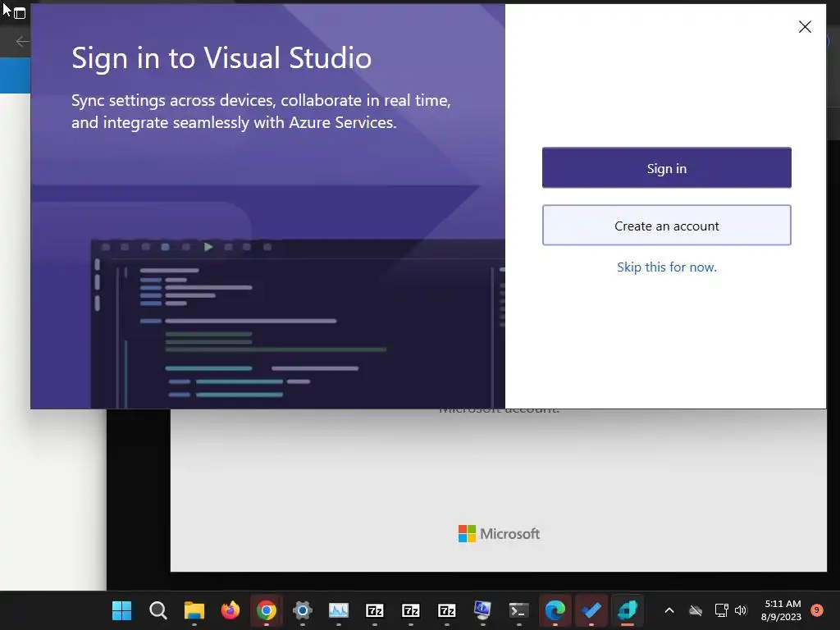Image resolution: width=840 pixels, height=630 pixels.
Task: Open notifications via the red 9 badge
Action: pos(817,610)
